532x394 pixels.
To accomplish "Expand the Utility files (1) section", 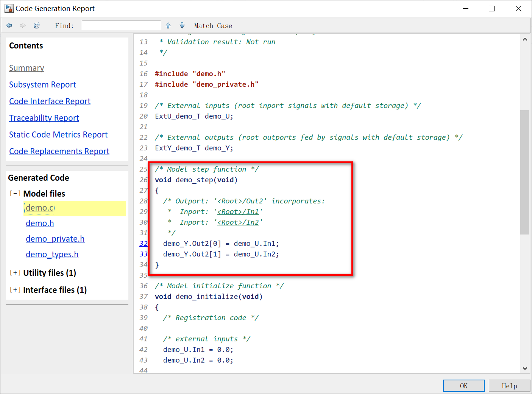I will 15,273.
